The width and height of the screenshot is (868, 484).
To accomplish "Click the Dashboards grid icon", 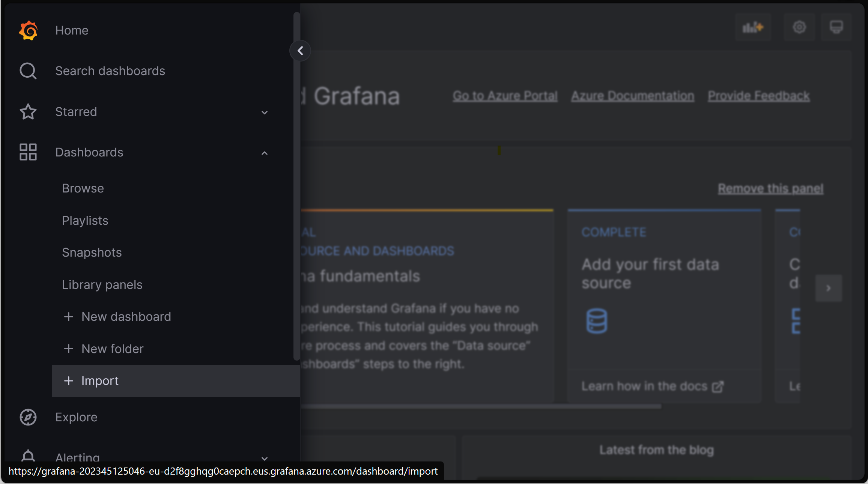I will (27, 152).
